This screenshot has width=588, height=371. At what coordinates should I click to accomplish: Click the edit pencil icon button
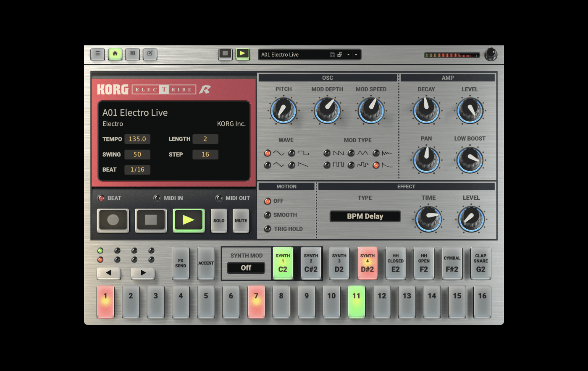click(x=150, y=54)
